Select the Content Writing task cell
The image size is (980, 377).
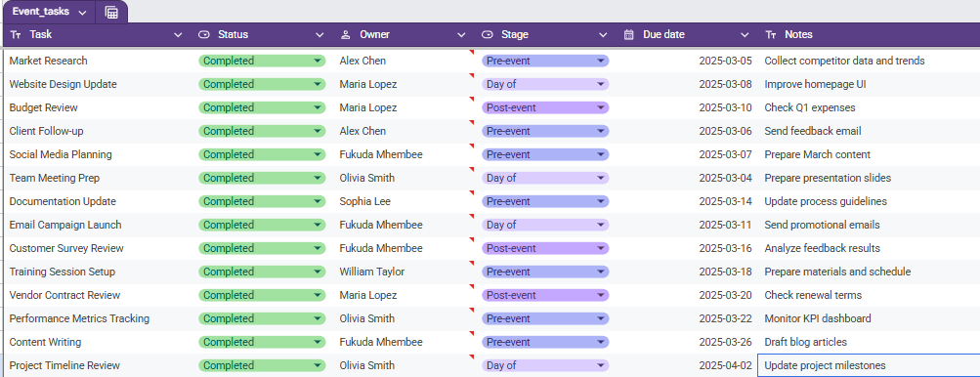pos(99,342)
